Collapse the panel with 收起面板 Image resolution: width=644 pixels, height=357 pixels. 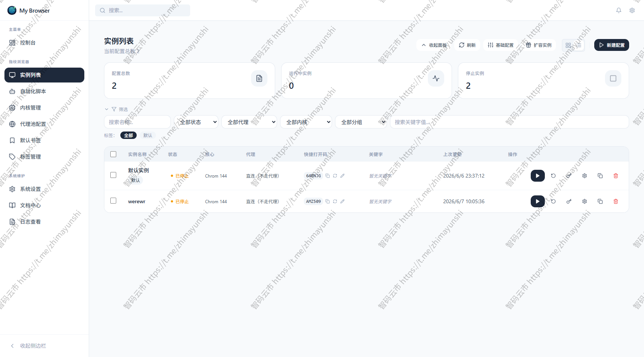(434, 45)
